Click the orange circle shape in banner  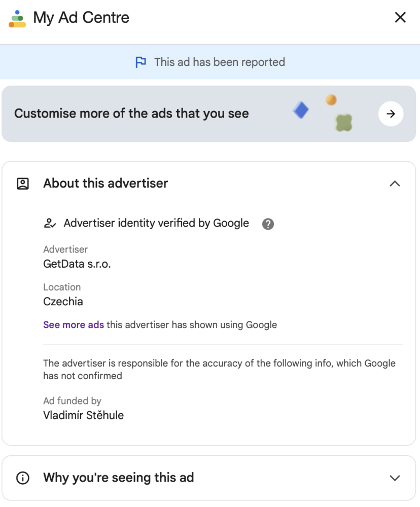[x=331, y=100]
